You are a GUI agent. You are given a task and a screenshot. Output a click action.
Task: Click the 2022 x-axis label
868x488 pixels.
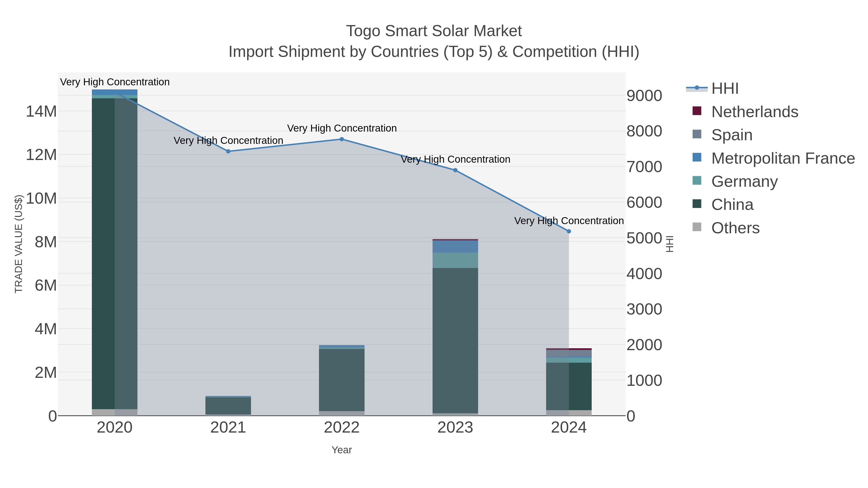342,428
